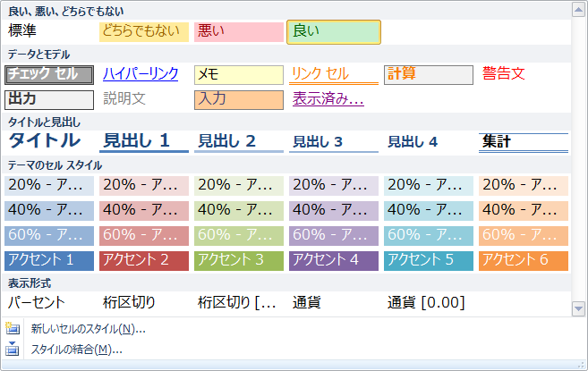Viewport: 588px width, 371px height.
Task: Apply the 通貨 number format
Action: click(x=334, y=303)
